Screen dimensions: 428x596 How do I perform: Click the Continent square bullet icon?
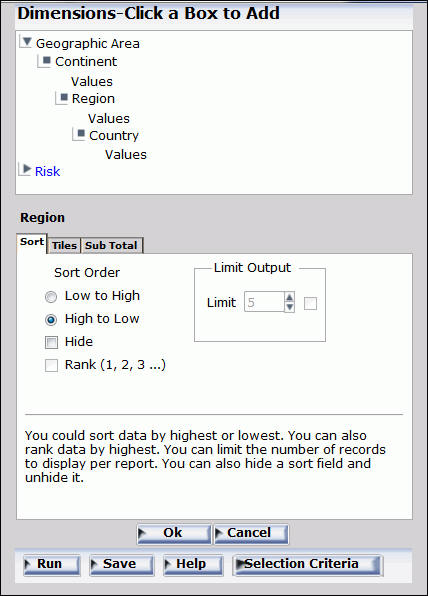click(x=47, y=60)
